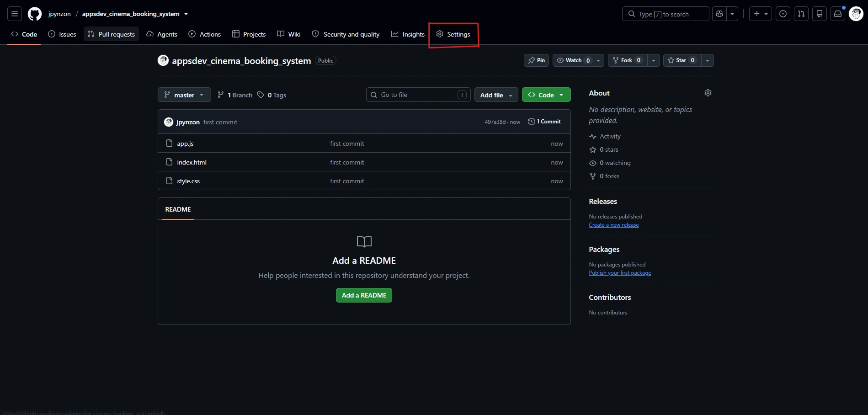Click the Releases heading link
Viewport: 868px width, 415px height.
pos(603,201)
